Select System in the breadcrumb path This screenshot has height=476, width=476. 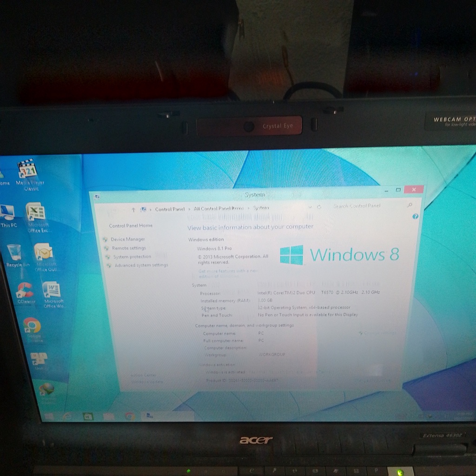pyautogui.click(x=261, y=207)
